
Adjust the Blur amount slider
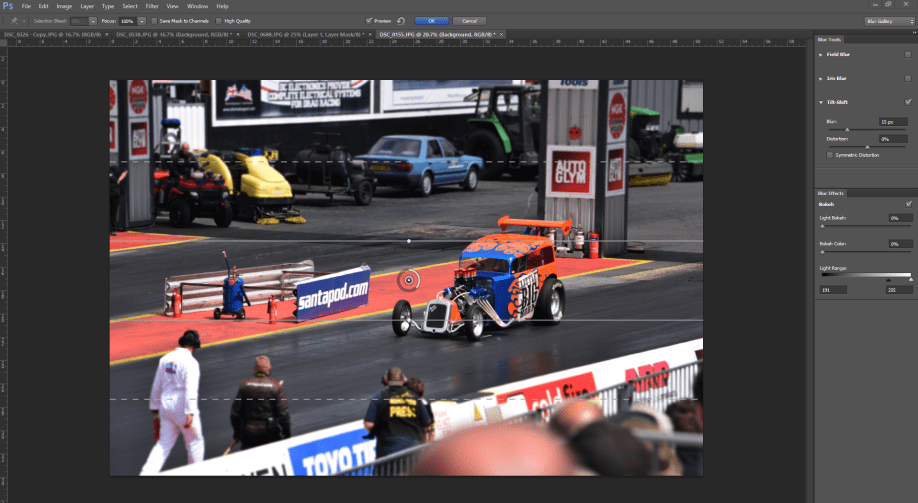[x=847, y=129]
